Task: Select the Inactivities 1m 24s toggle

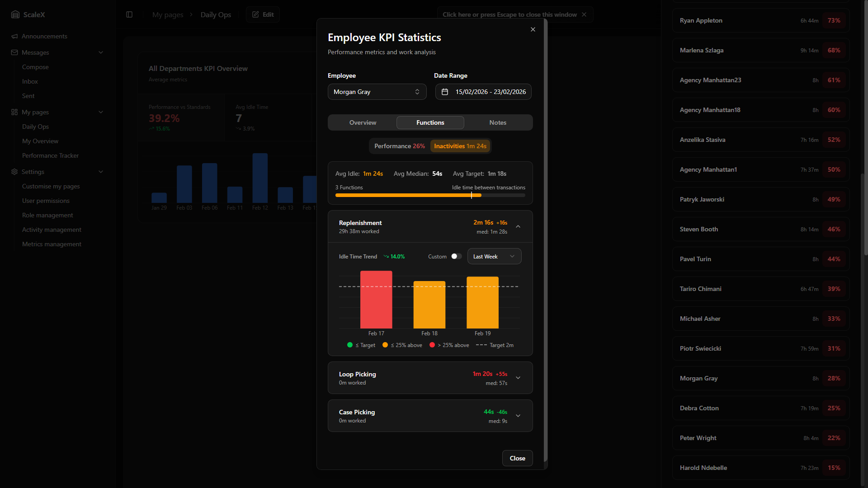Action: point(460,146)
